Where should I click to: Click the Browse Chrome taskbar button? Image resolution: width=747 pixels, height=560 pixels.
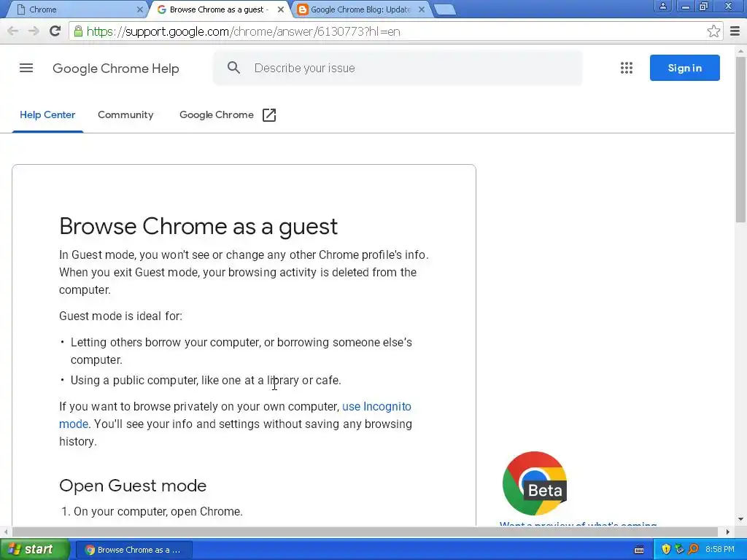pyautogui.click(x=134, y=550)
